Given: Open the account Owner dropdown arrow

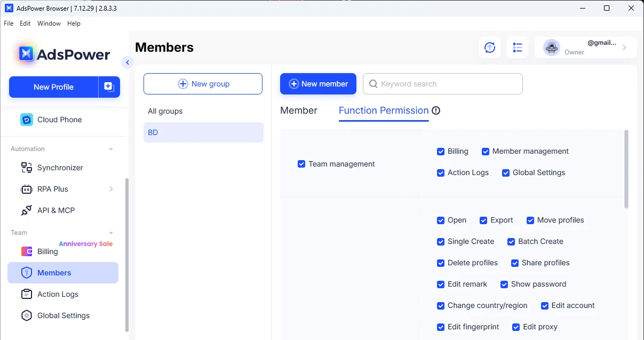Looking at the screenshot, I should point(624,48).
